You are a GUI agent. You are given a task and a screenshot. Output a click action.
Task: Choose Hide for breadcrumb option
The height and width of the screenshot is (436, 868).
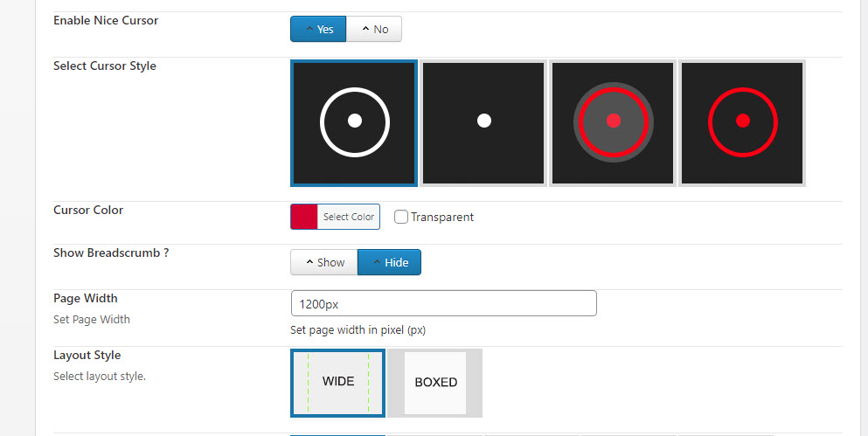pyautogui.click(x=390, y=262)
